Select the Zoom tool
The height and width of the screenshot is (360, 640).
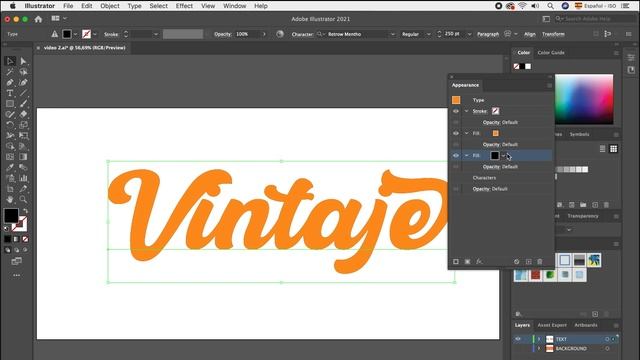23,199
